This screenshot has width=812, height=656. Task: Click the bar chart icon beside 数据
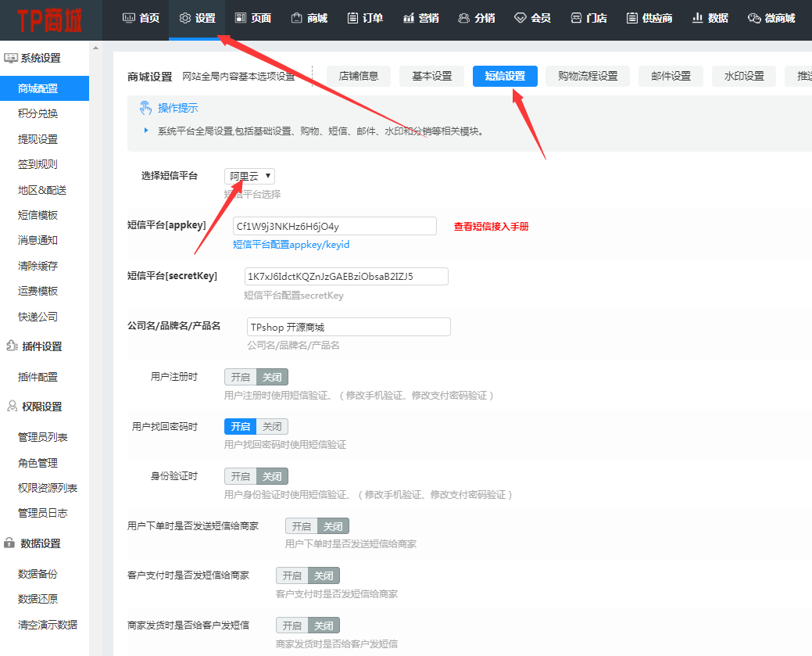click(697, 18)
